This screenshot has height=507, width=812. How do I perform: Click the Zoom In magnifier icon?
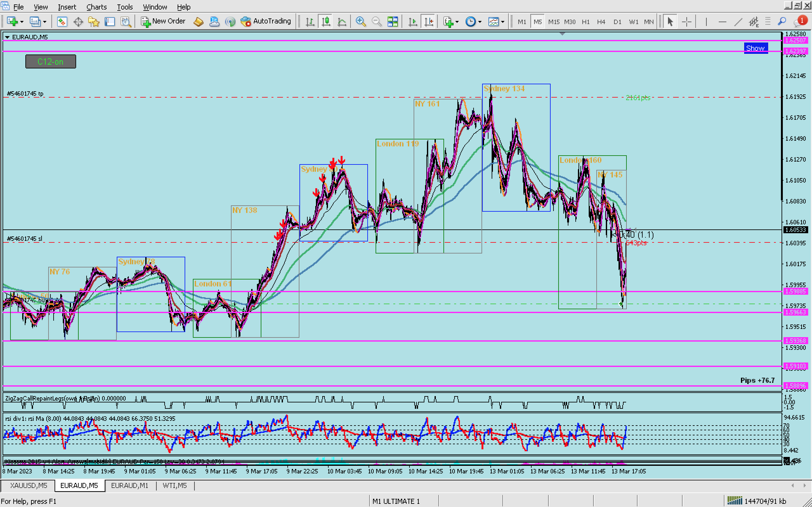pos(360,22)
